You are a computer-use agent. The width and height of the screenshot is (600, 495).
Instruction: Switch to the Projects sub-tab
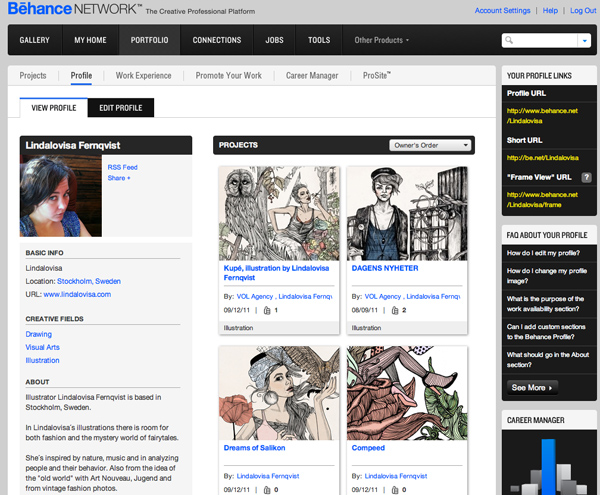(33, 76)
